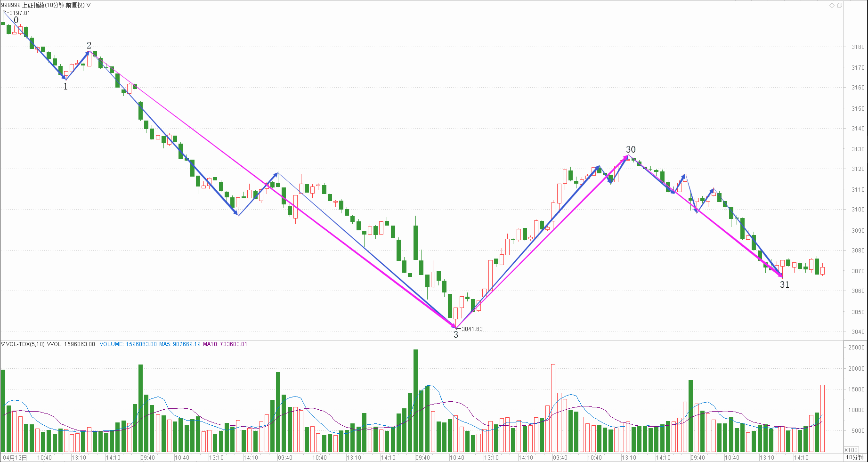
Task: Select wave marker labeled 30 at rebound peak
Action: tap(631, 149)
